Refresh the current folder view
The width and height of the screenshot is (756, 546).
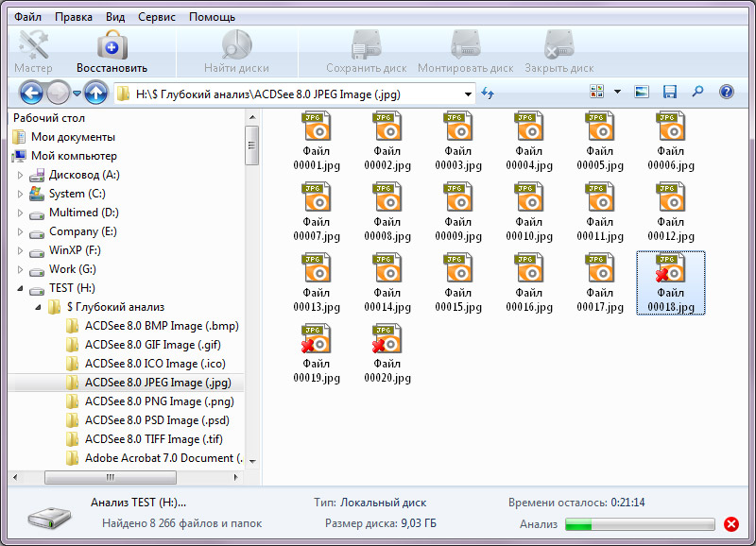pyautogui.click(x=488, y=93)
